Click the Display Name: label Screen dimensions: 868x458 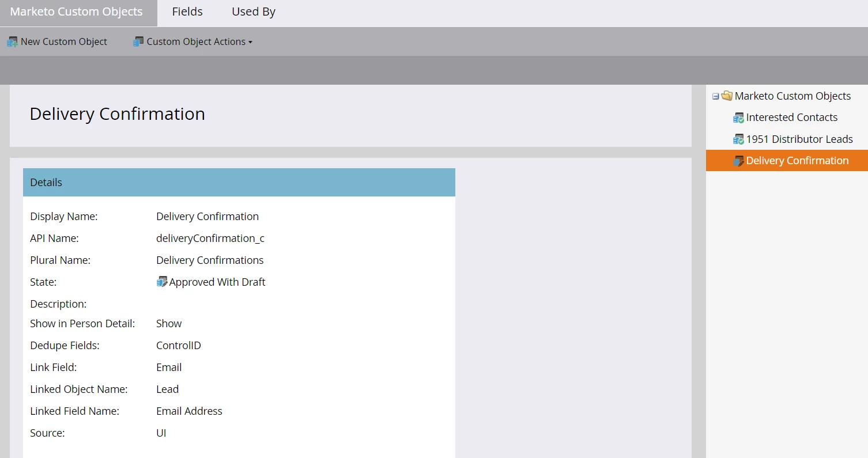pyautogui.click(x=64, y=217)
